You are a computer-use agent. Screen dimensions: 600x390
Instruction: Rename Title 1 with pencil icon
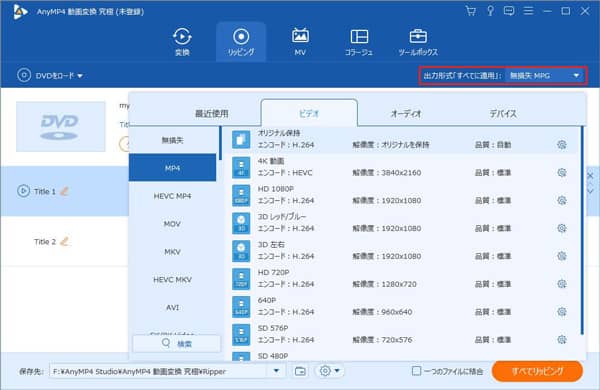pyautogui.click(x=65, y=191)
